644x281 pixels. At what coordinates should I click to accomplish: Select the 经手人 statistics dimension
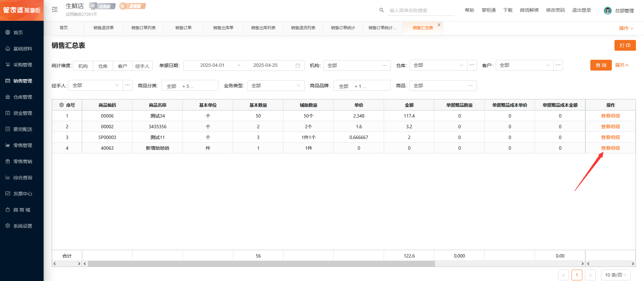coord(143,66)
